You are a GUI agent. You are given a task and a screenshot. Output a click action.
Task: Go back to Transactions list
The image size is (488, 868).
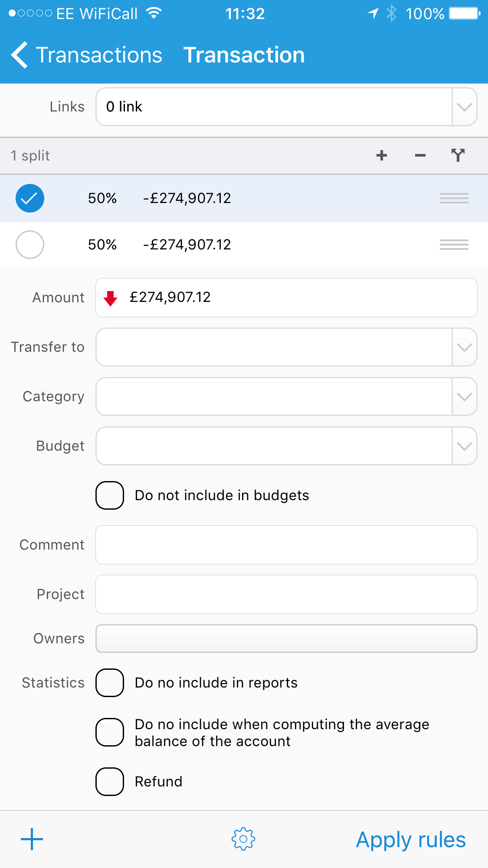87,55
